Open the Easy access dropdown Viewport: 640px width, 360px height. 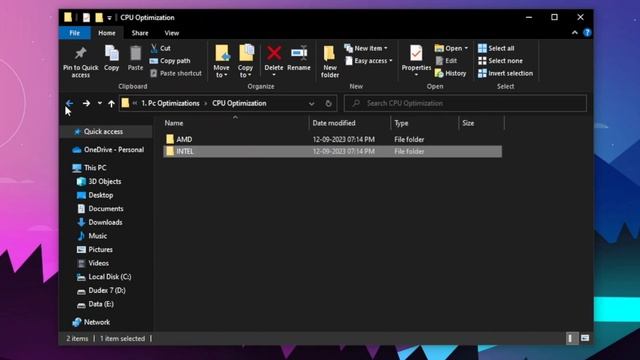click(x=369, y=61)
